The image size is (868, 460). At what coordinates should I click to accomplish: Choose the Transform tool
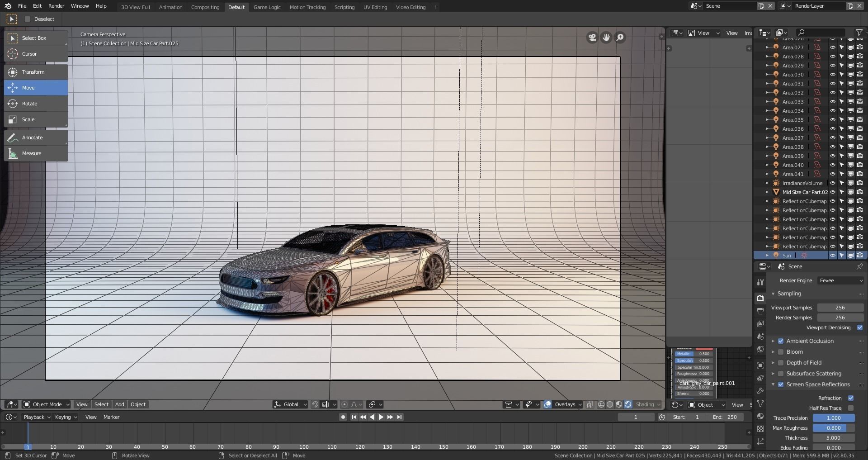point(36,72)
